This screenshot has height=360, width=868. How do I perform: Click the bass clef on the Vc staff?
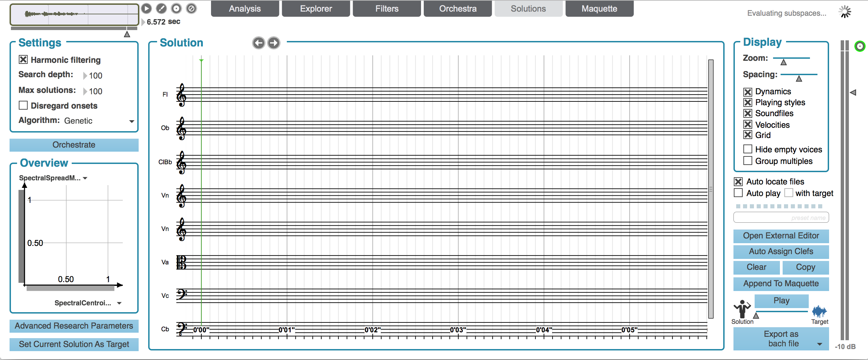tap(182, 294)
